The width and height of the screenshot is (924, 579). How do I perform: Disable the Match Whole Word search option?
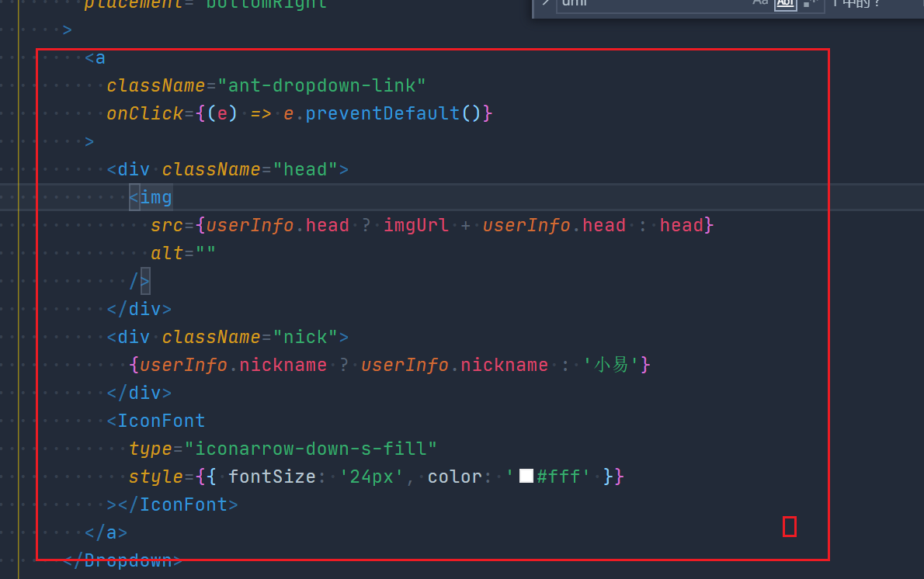pyautogui.click(x=785, y=4)
